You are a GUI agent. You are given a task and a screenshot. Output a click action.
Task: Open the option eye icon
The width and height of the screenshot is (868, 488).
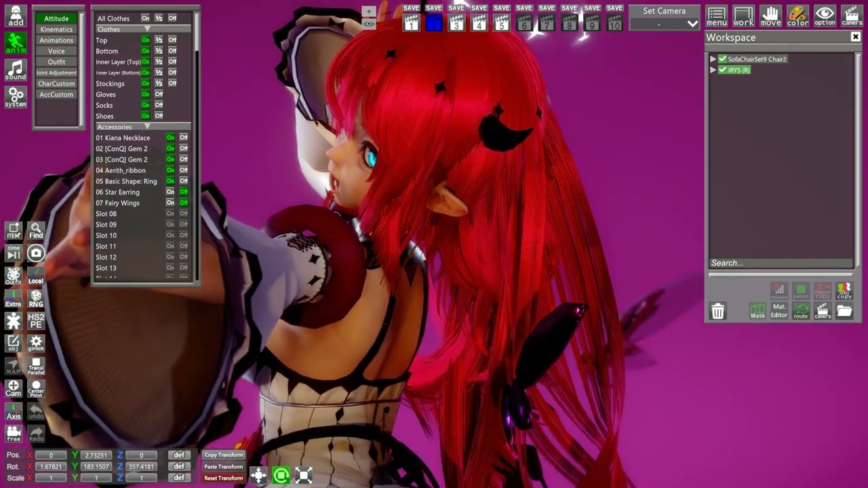click(x=825, y=16)
